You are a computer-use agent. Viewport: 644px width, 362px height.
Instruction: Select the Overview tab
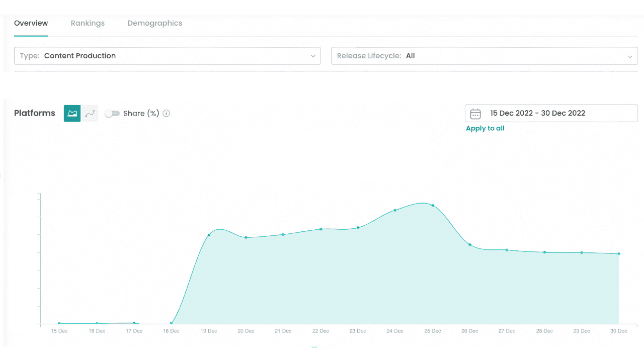[31, 23]
